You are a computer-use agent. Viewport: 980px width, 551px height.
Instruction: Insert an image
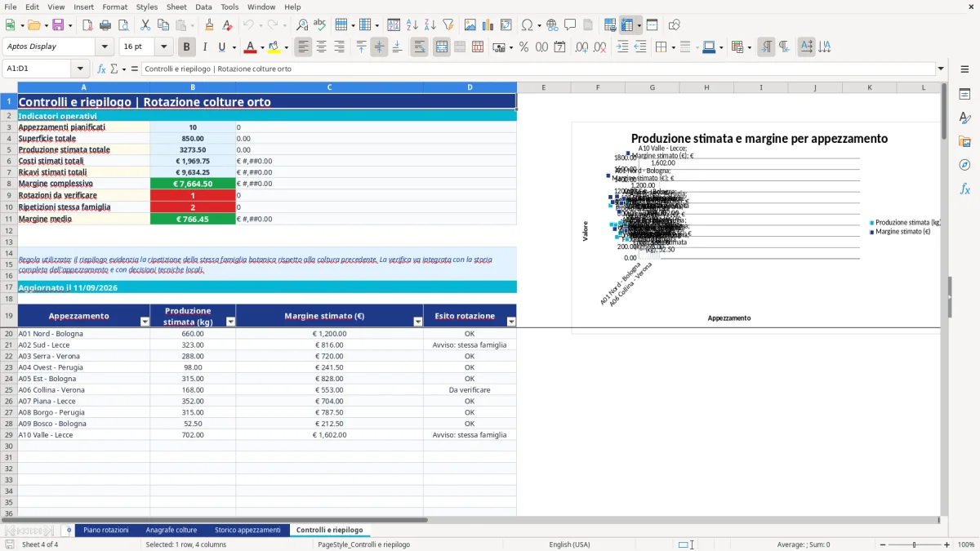click(x=470, y=25)
